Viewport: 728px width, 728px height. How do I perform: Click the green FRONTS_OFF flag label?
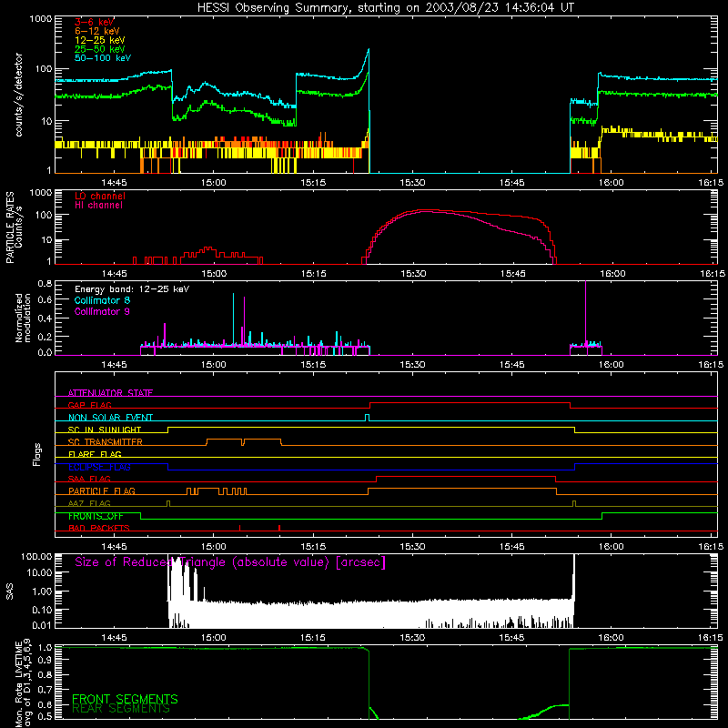coord(96,516)
